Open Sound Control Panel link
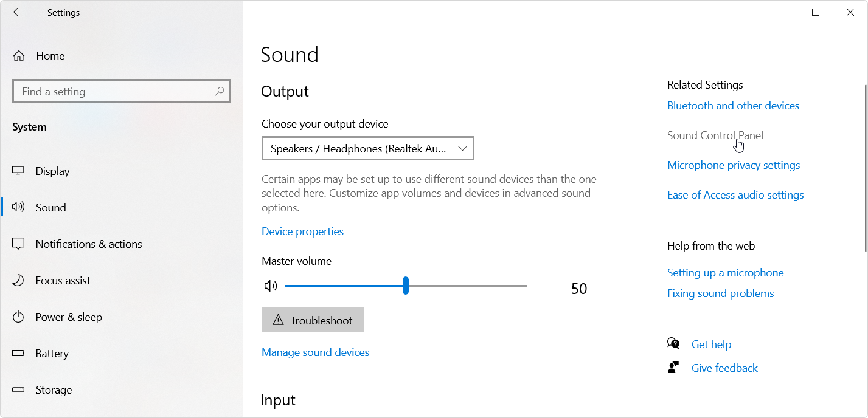Image resolution: width=868 pixels, height=418 pixels. pyautogui.click(x=715, y=135)
